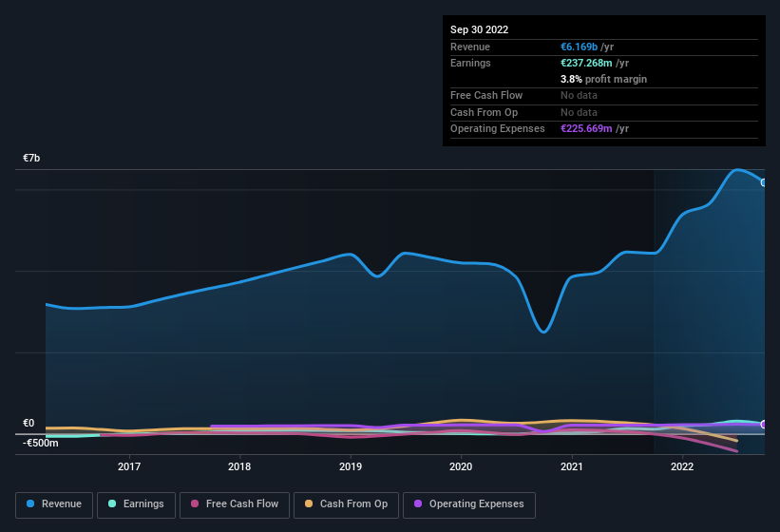This screenshot has width=780, height=532.
Task: Click the Revenue row label in tooltip
Action: pos(470,47)
